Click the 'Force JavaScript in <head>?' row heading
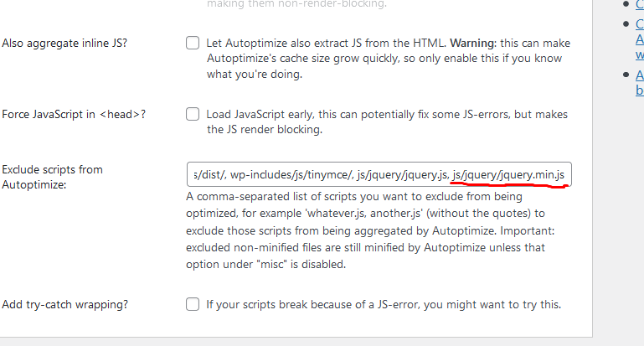 (74, 114)
